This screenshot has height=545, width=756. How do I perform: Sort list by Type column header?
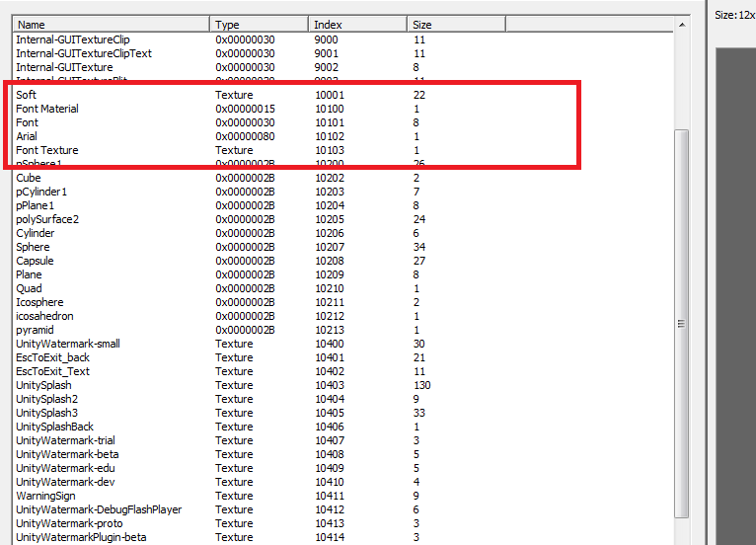point(259,24)
